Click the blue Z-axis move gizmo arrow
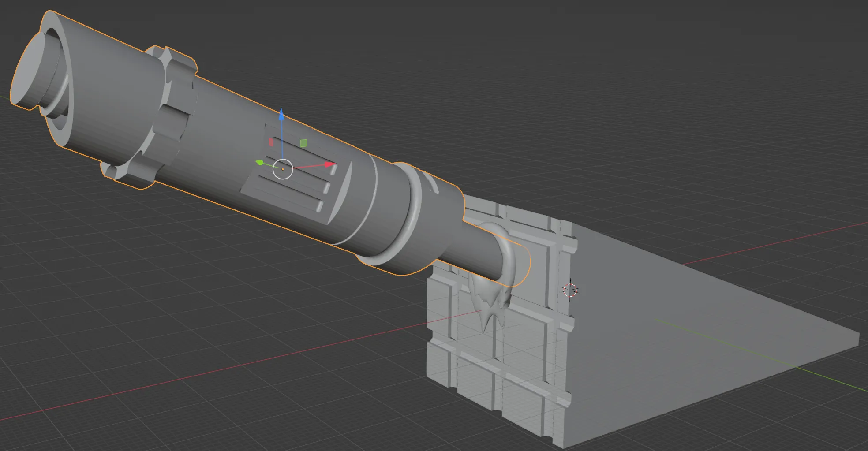The width and height of the screenshot is (868, 451). coord(281,115)
